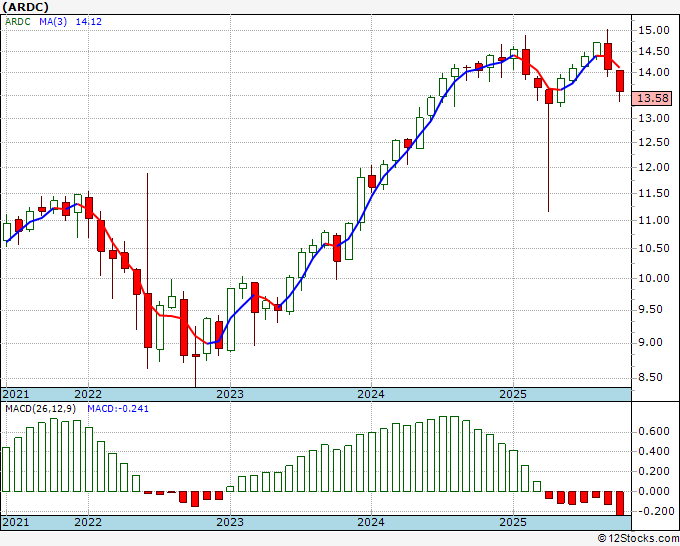
Task: Click the 11.50 price axis label
Action: [x=654, y=193]
